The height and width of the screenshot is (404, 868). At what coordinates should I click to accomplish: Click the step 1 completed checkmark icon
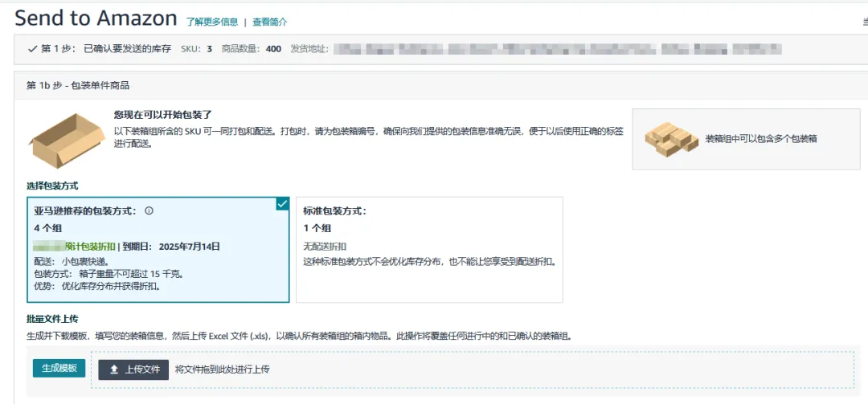point(32,49)
